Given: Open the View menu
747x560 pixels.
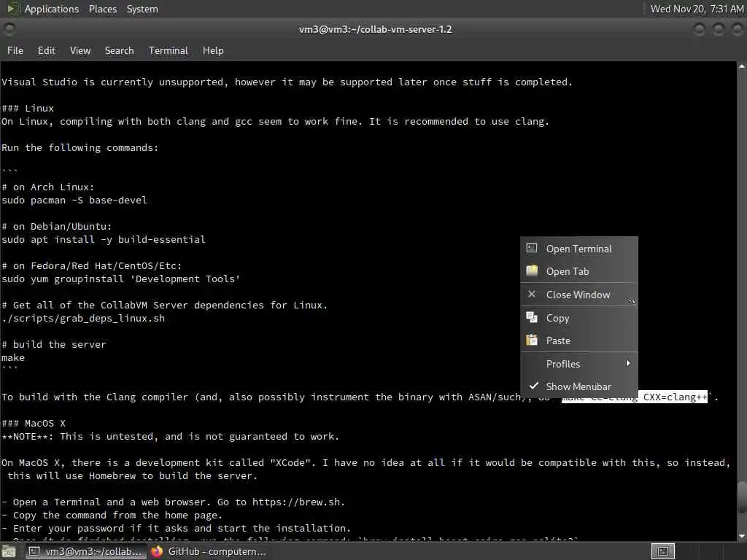Looking at the screenshot, I should [x=80, y=50].
